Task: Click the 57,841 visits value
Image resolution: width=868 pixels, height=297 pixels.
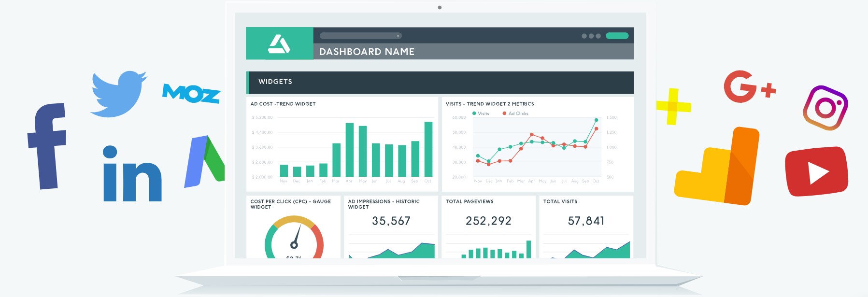Action: (x=586, y=221)
